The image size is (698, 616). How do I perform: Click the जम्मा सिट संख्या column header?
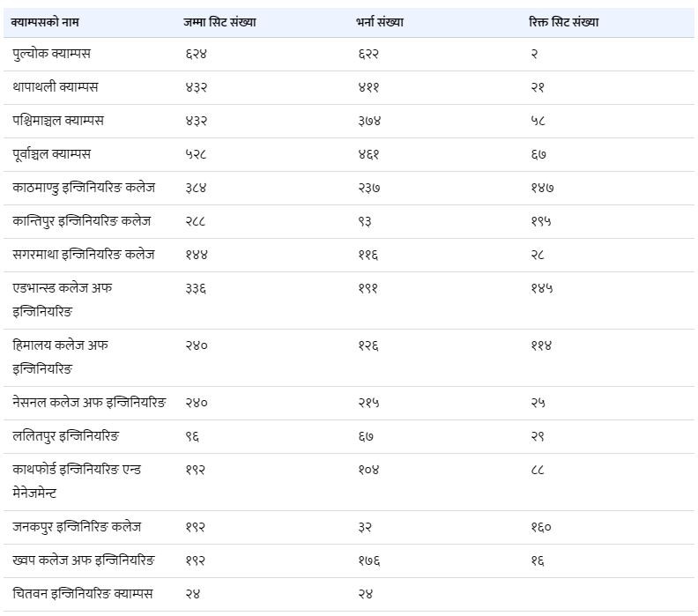pyautogui.click(x=219, y=22)
